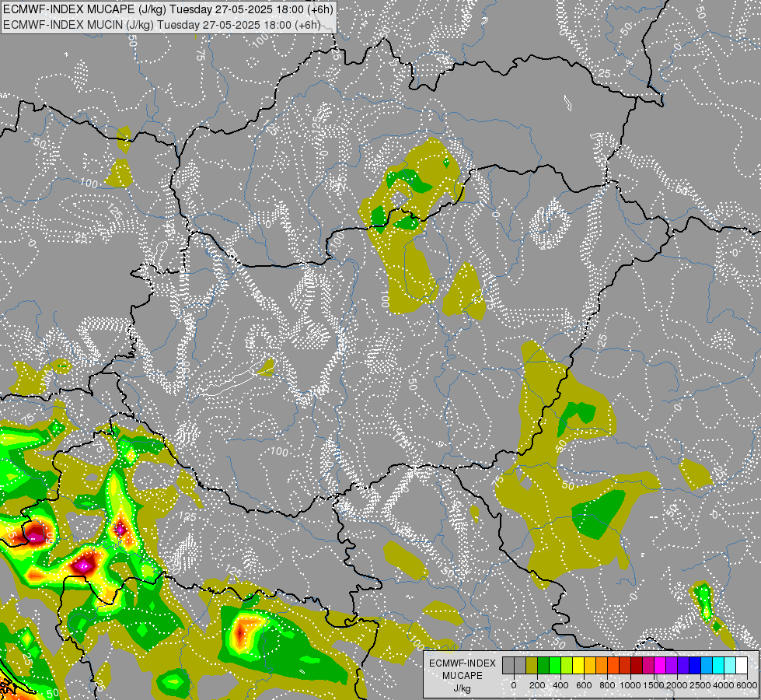Select the pale cyan swatch before 6000

pyautogui.click(x=731, y=666)
